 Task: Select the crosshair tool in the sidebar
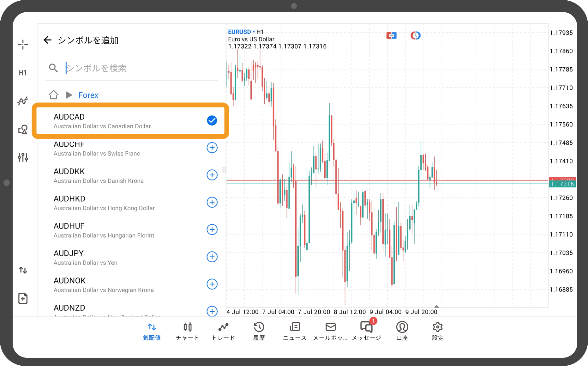[23, 45]
